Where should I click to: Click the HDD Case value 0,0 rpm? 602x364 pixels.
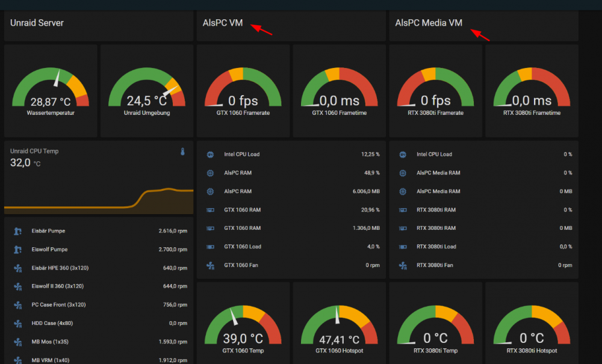click(x=178, y=323)
